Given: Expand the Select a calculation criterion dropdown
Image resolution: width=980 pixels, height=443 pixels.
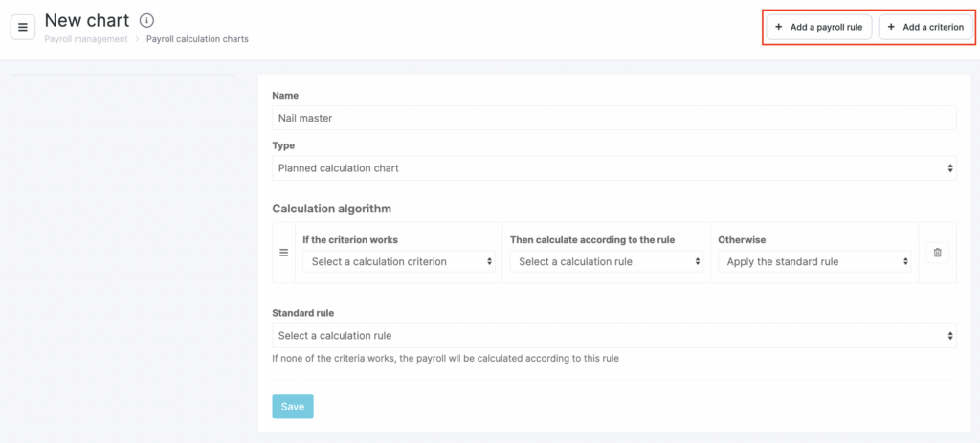Looking at the screenshot, I should click(x=399, y=261).
